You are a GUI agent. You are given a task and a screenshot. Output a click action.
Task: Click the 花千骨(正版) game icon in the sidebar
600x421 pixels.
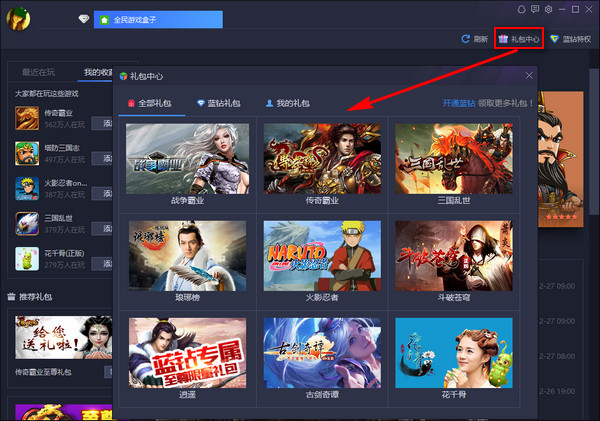27,259
